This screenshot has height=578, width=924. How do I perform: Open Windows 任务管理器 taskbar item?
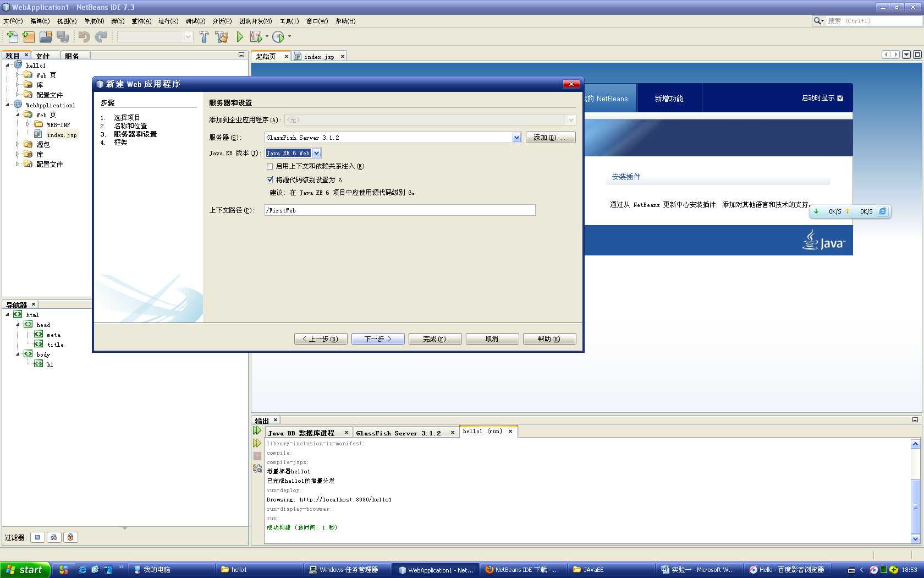[349, 570]
